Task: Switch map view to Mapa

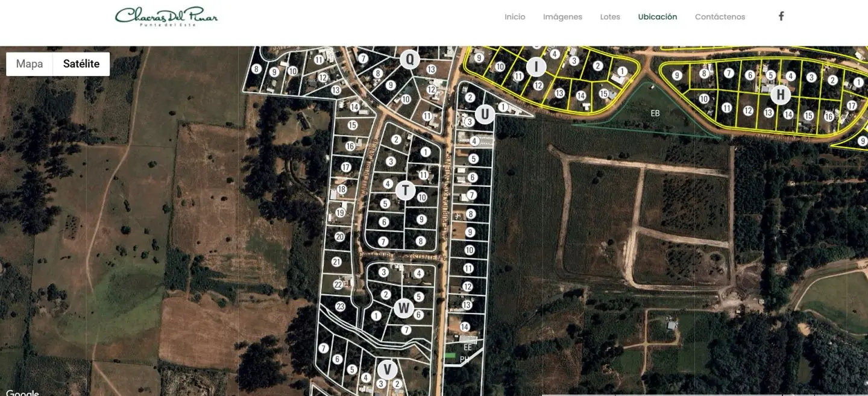Action: 30,64
